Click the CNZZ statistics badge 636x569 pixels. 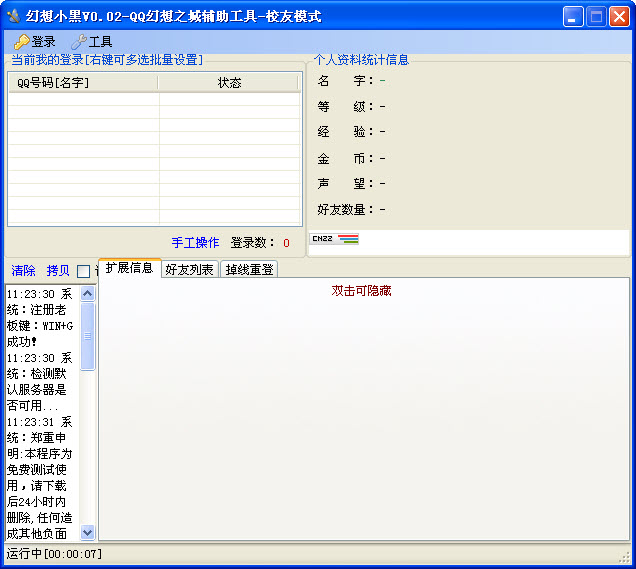click(x=334, y=239)
